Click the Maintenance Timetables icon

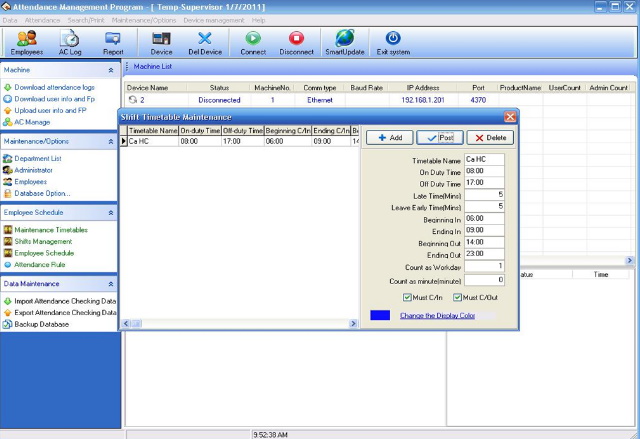(7, 230)
